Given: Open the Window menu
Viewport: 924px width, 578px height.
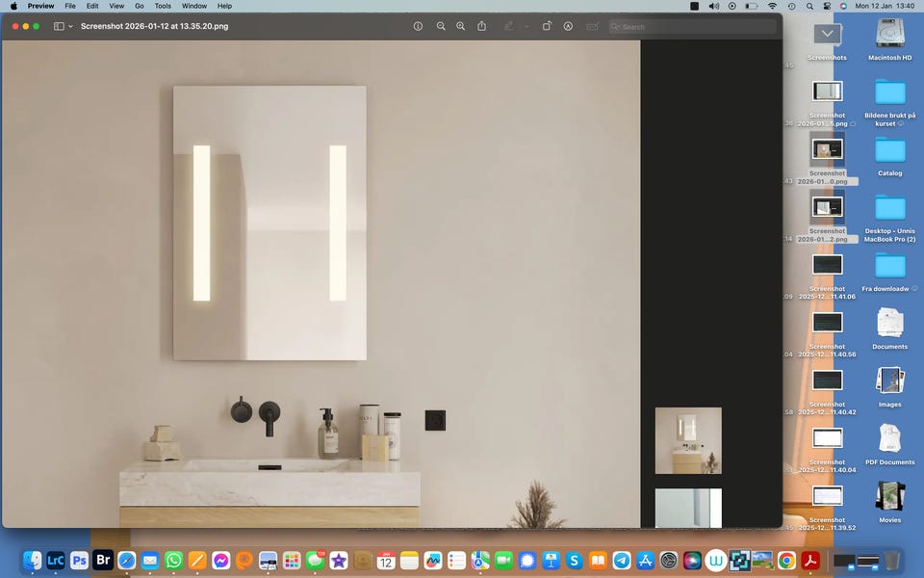Looking at the screenshot, I should pos(193,6).
